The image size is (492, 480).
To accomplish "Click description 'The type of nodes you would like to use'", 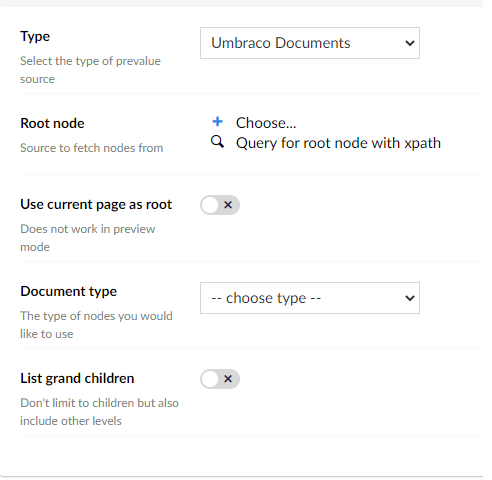I will pos(96,325).
